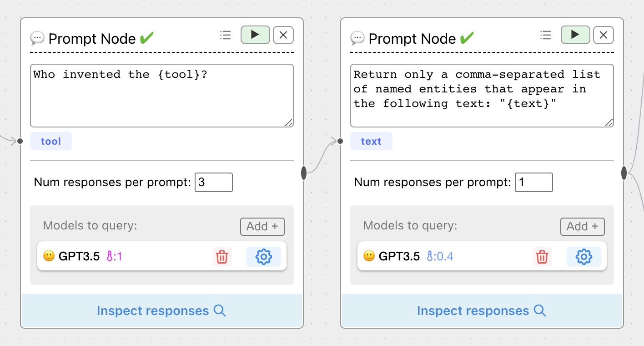
Task: Open the list menu on the left Prompt Node
Action: click(225, 35)
